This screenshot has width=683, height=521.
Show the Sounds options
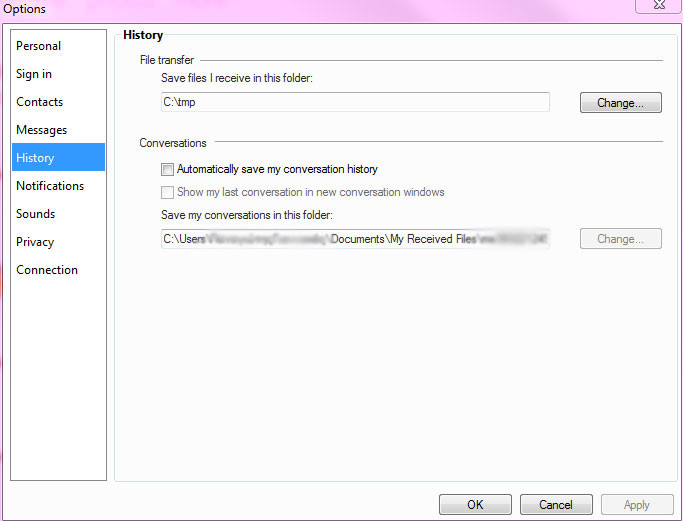tap(36, 214)
